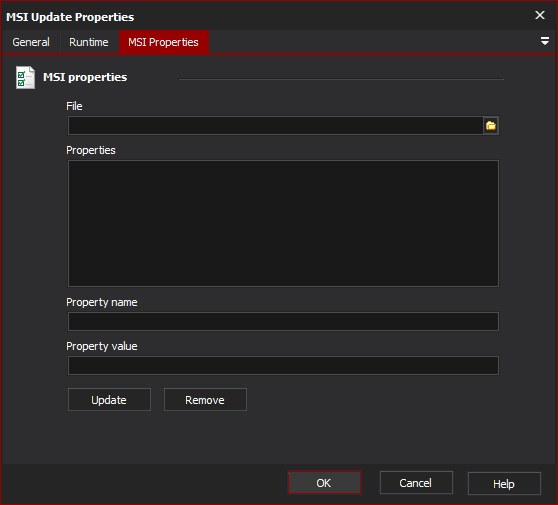Select the MSI Properties tab
The image size is (558, 505).
tap(163, 42)
